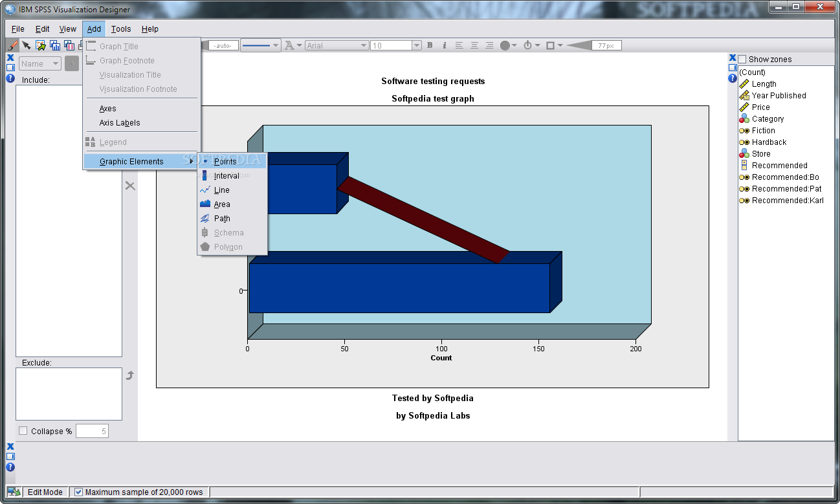Screen dimensions: 840x504
Task: Click the Collapse % value field
Action: click(92, 431)
